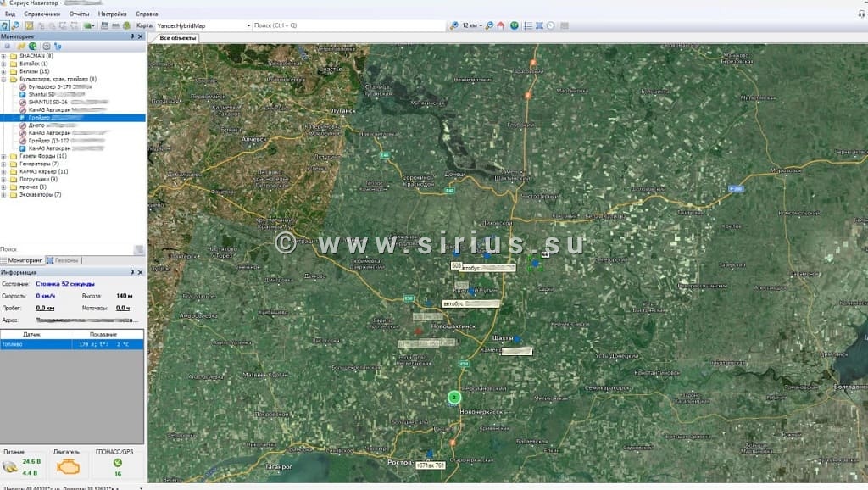Collapse the Бульдозера, кран, грейдер group
The width and height of the screenshot is (868, 490).
[x=3, y=79]
